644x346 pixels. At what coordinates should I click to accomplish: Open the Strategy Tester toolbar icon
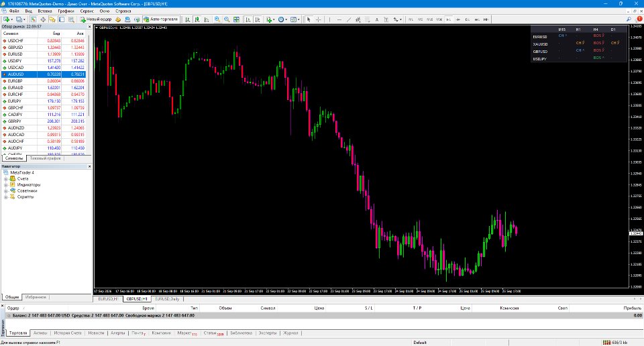point(71,19)
